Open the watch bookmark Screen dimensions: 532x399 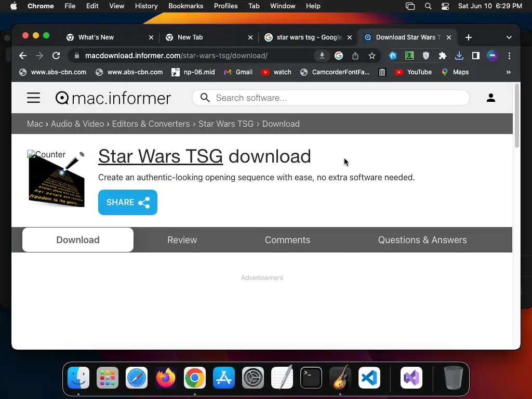coord(276,72)
